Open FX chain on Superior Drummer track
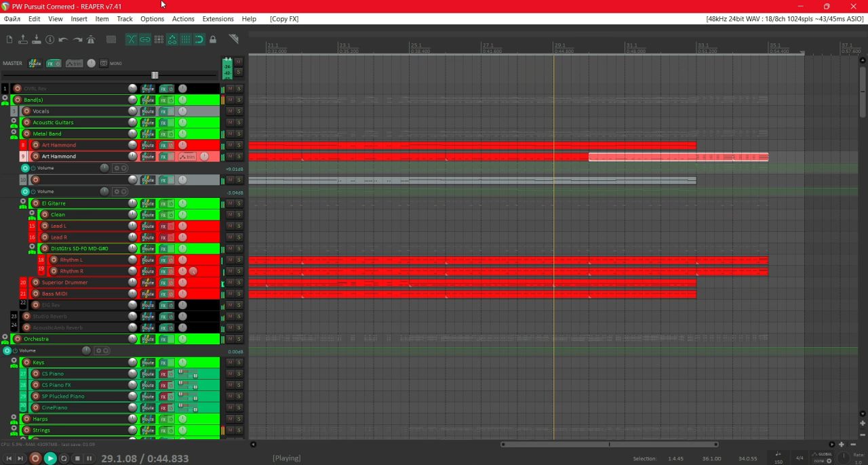 pos(163,283)
